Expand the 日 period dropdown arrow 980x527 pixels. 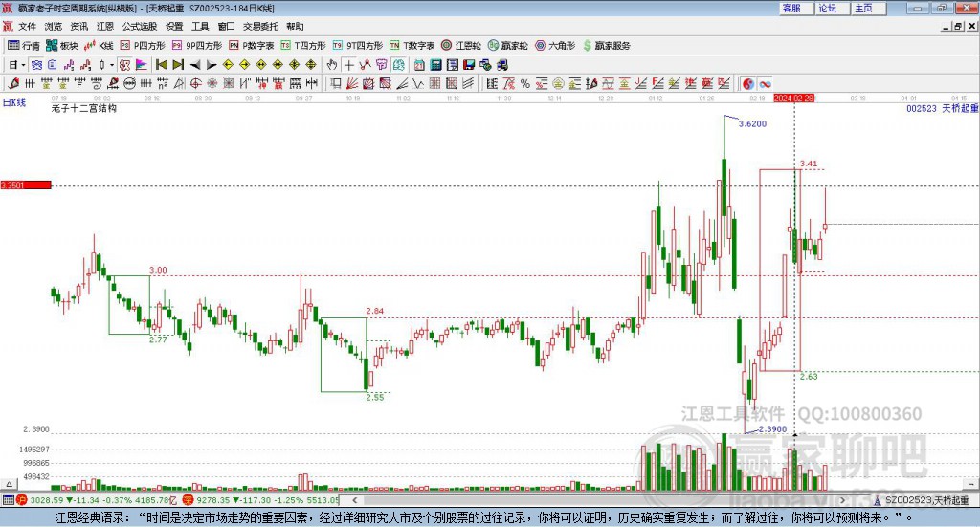point(23,65)
